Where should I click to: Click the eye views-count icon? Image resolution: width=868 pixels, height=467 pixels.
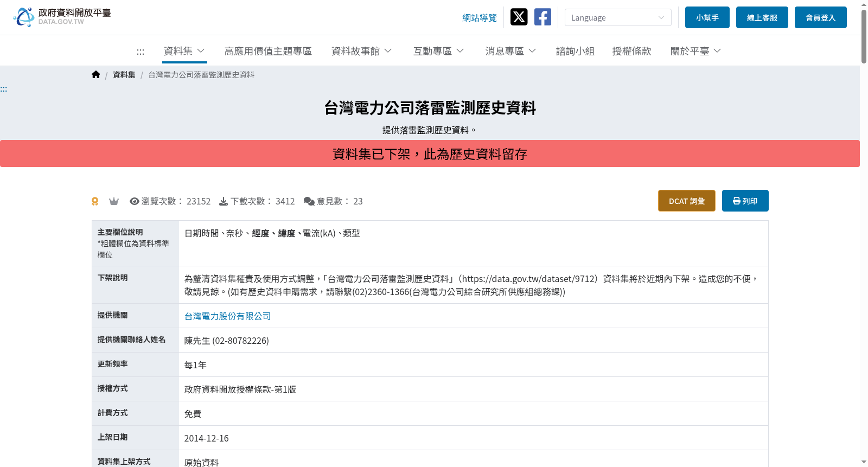[x=135, y=201]
